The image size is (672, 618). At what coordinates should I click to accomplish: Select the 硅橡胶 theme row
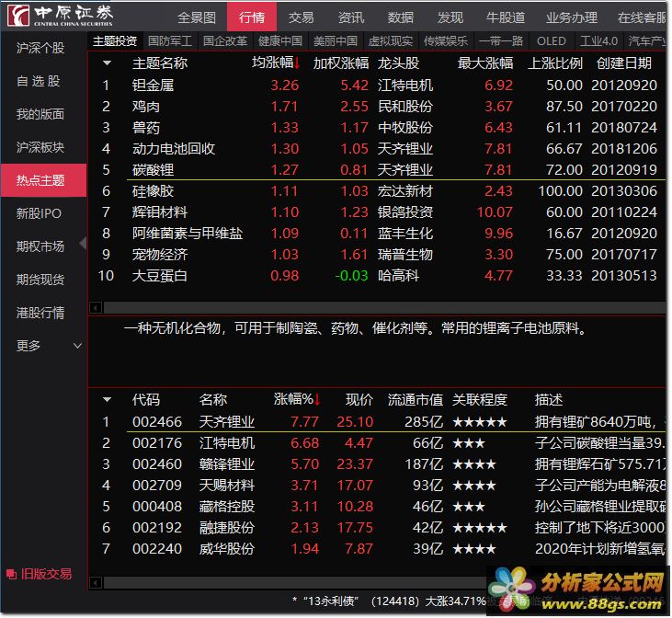click(x=377, y=191)
